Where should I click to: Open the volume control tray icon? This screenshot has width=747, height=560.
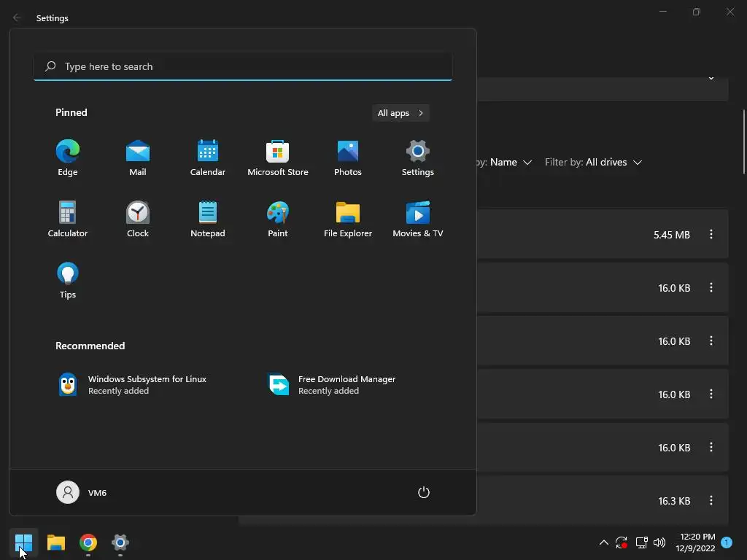pyautogui.click(x=659, y=542)
